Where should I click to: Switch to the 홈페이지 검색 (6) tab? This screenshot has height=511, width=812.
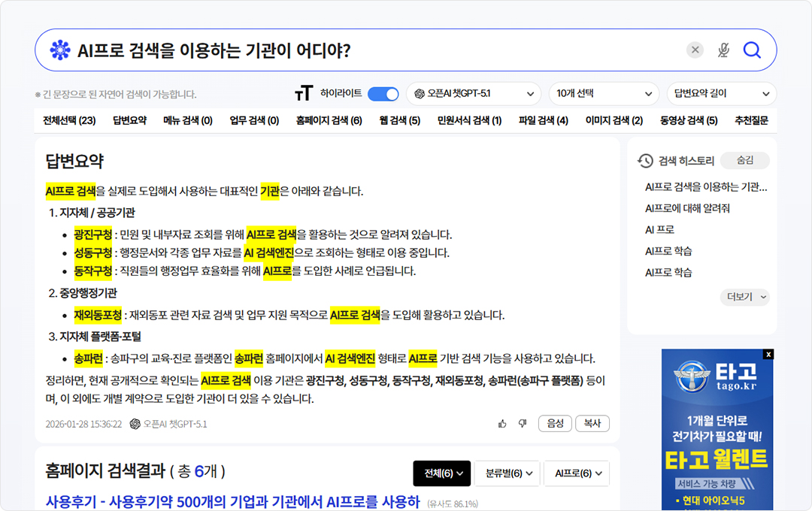[329, 120]
